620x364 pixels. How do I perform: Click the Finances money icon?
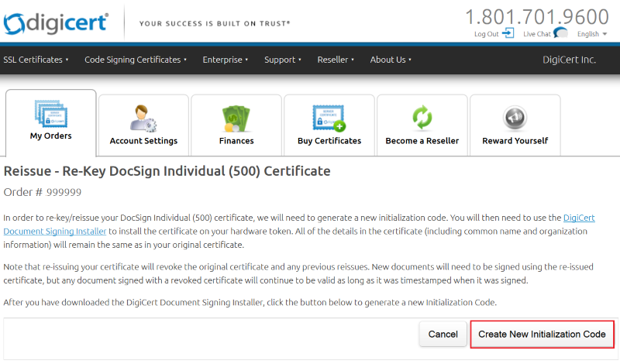point(236,117)
